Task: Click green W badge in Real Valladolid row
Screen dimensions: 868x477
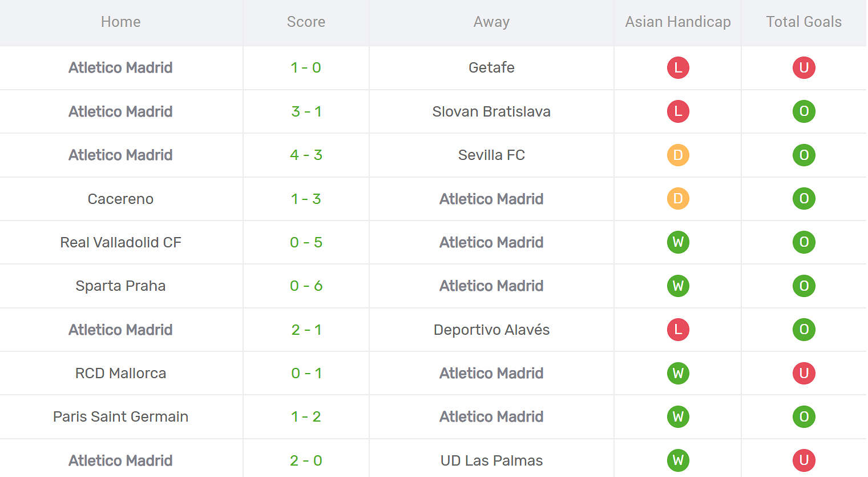Action: click(678, 242)
